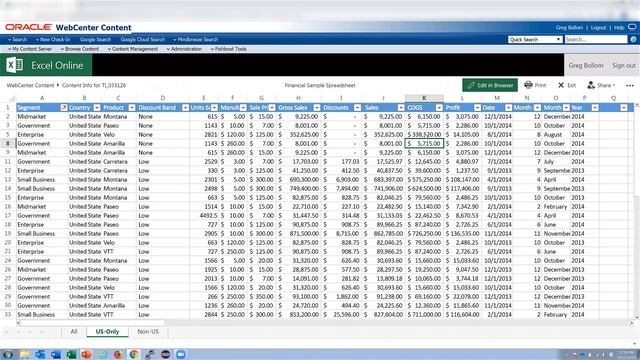This screenshot has width=640, height=360.
Task: Select the column K header
Action: pyautogui.click(x=424, y=98)
